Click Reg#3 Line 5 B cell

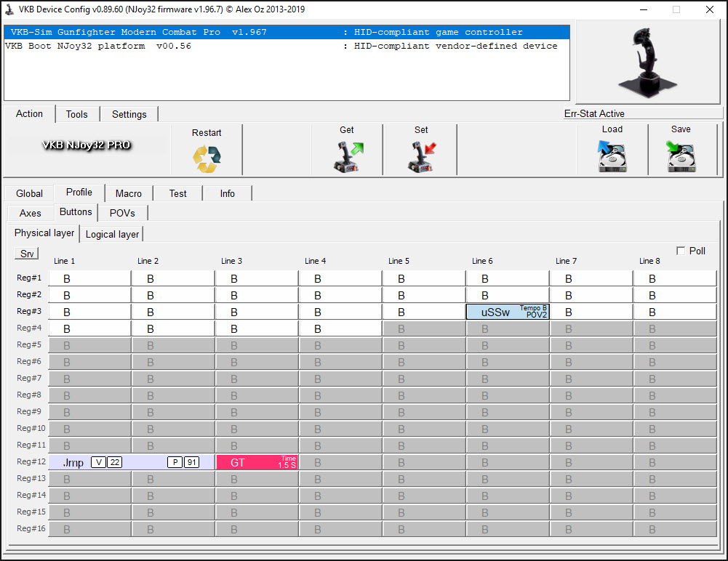424,312
